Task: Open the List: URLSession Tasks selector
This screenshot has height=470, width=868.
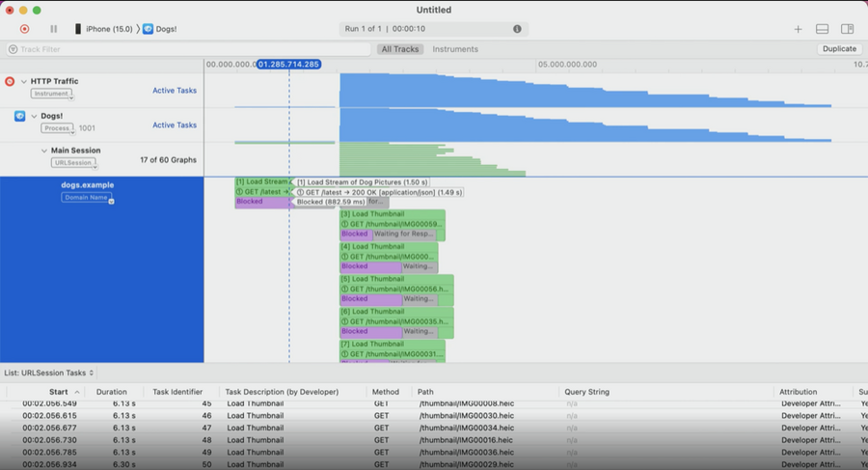Action: 49,373
